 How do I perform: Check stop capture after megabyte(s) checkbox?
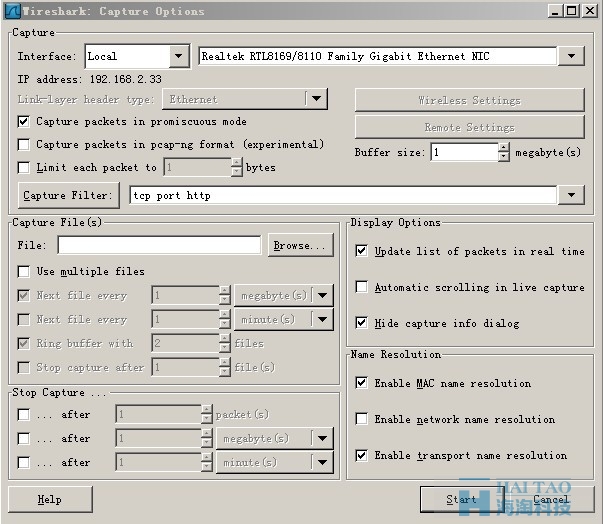point(23,438)
